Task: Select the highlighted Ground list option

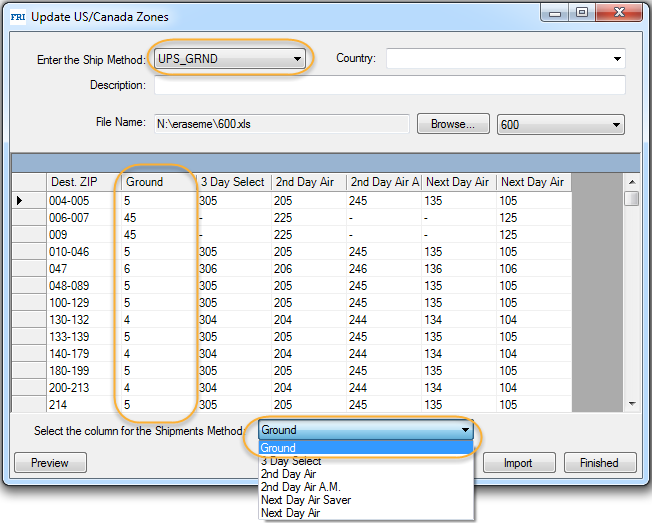Action: point(366,448)
